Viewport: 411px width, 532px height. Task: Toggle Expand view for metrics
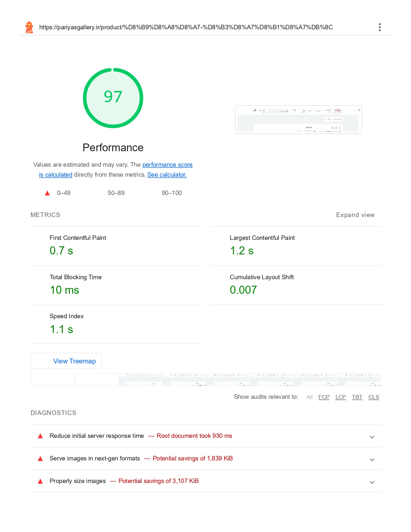click(355, 215)
